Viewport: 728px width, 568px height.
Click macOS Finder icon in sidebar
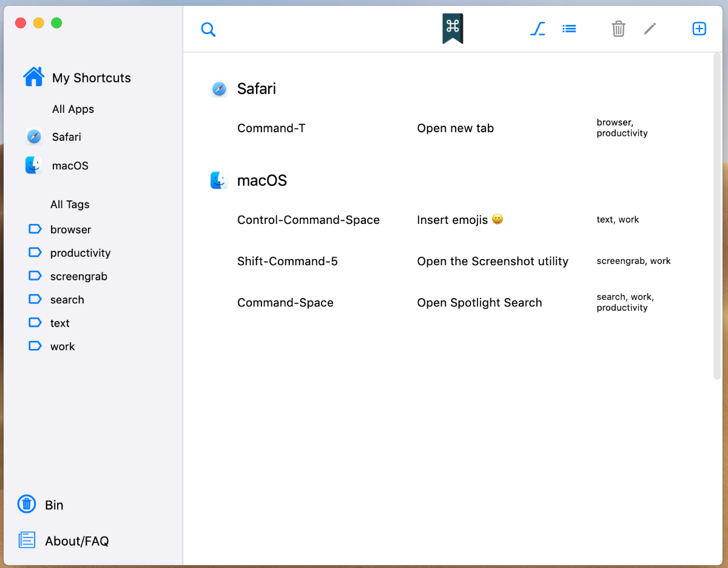coord(34,165)
